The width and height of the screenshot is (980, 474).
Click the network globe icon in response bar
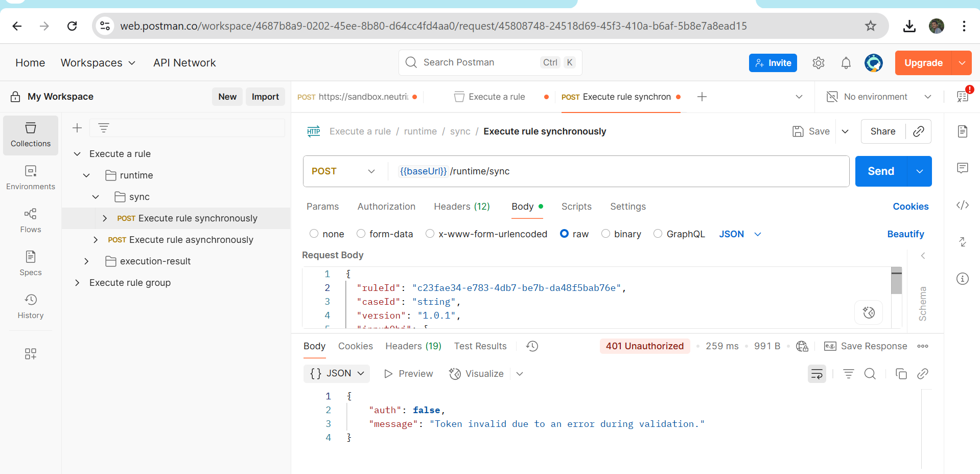point(802,346)
